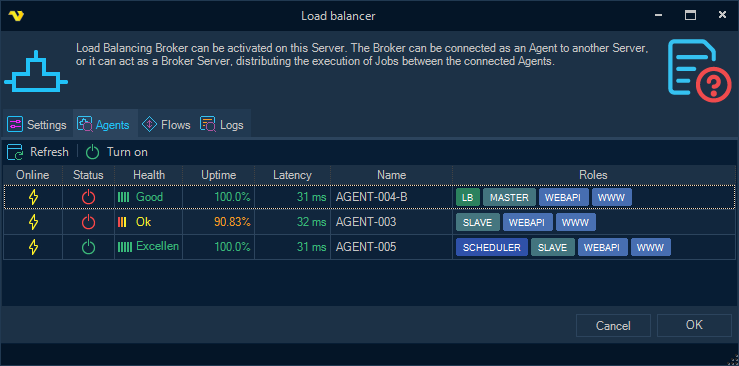This screenshot has height=366, width=739.
Task: Click the MASTER role badge
Action: (509, 197)
